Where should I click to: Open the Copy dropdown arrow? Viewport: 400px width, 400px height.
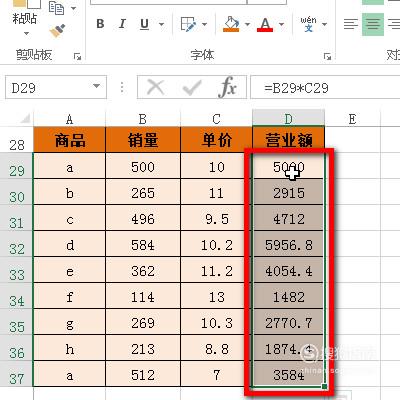click(x=74, y=8)
